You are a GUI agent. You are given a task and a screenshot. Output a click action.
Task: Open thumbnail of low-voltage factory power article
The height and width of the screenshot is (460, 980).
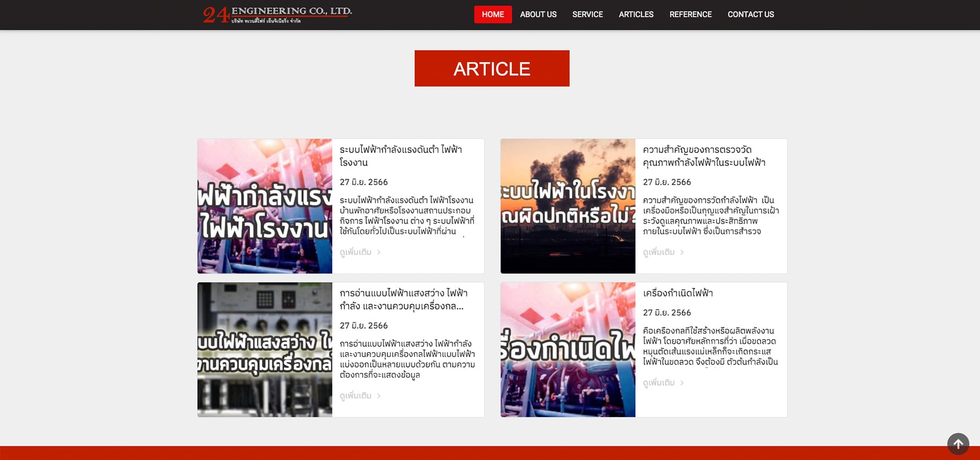point(265,206)
